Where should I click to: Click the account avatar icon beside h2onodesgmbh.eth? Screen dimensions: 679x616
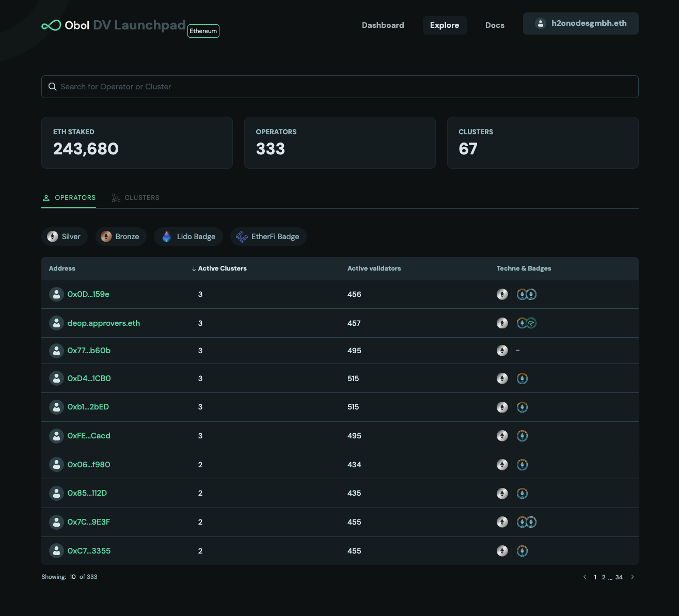[540, 24]
